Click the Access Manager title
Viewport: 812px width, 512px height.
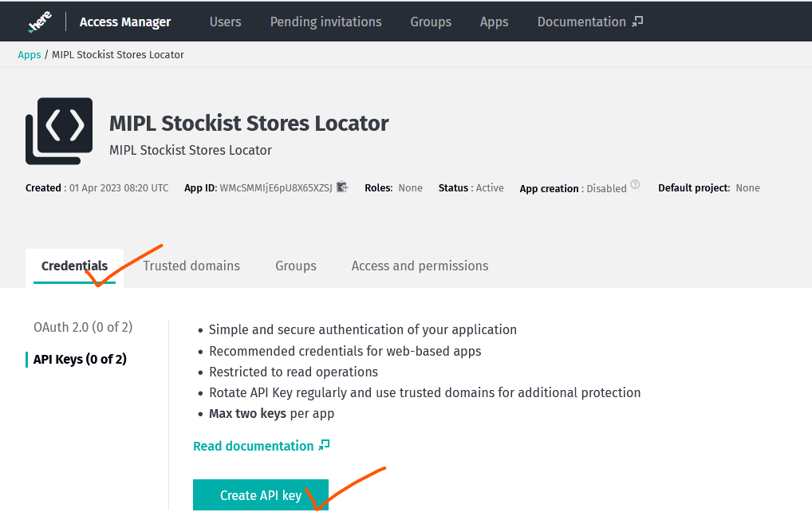click(124, 22)
